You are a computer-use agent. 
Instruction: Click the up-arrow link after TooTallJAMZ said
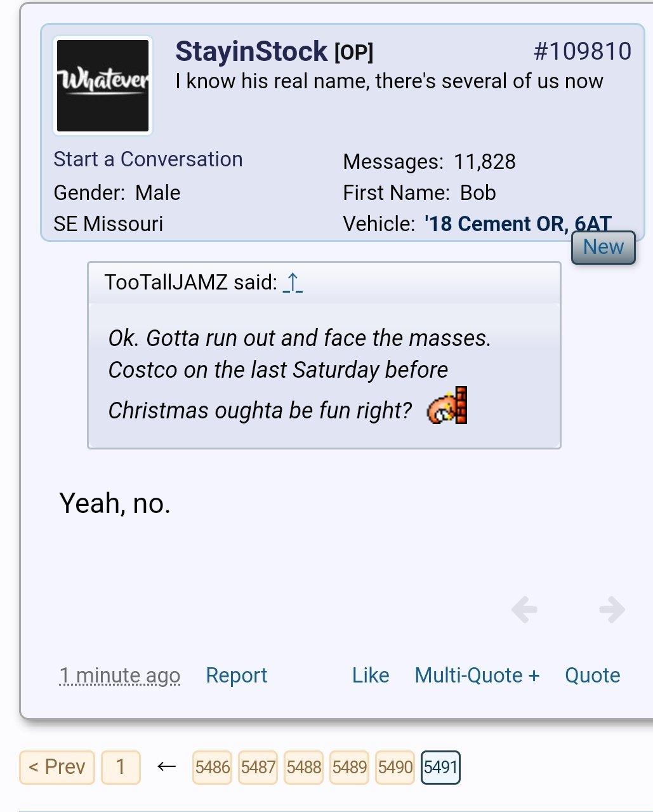(293, 282)
